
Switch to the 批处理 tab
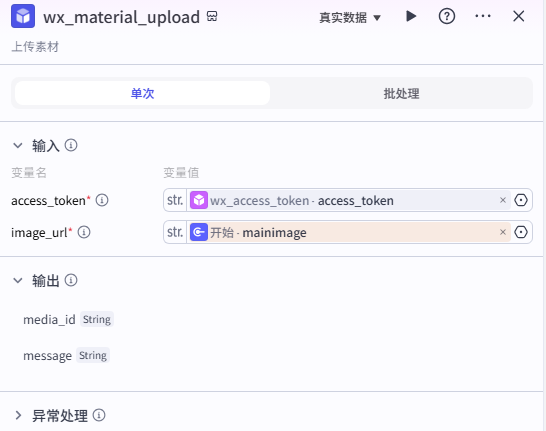click(x=401, y=93)
